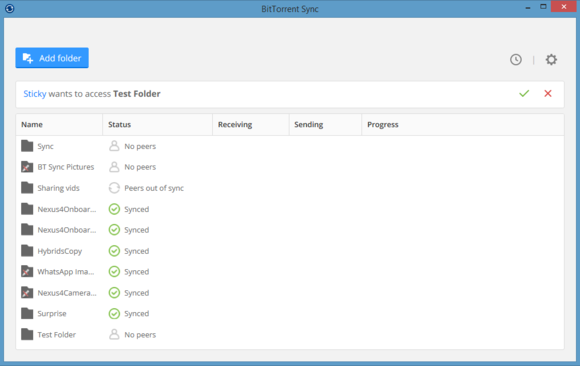Image resolution: width=580 pixels, height=366 pixels.
Task: Select the 'Sharing vids' folder name
Action: [x=58, y=188]
